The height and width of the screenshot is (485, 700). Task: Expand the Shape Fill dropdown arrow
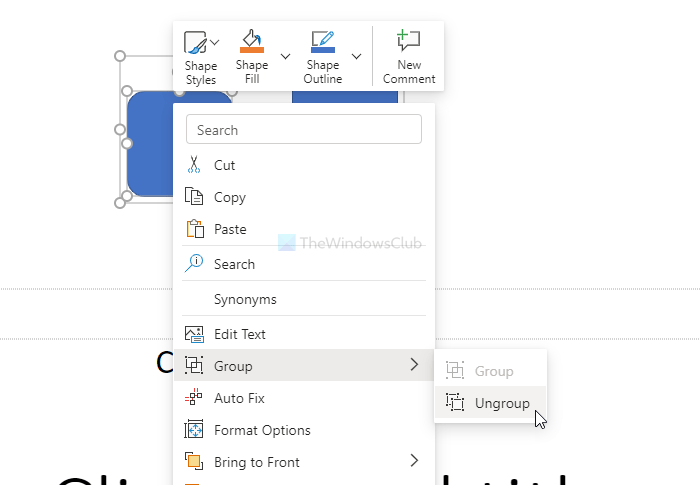(x=285, y=56)
